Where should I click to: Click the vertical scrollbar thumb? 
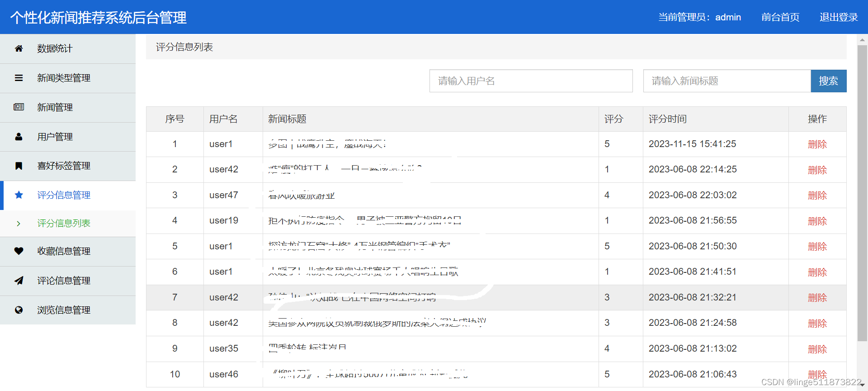(862, 192)
